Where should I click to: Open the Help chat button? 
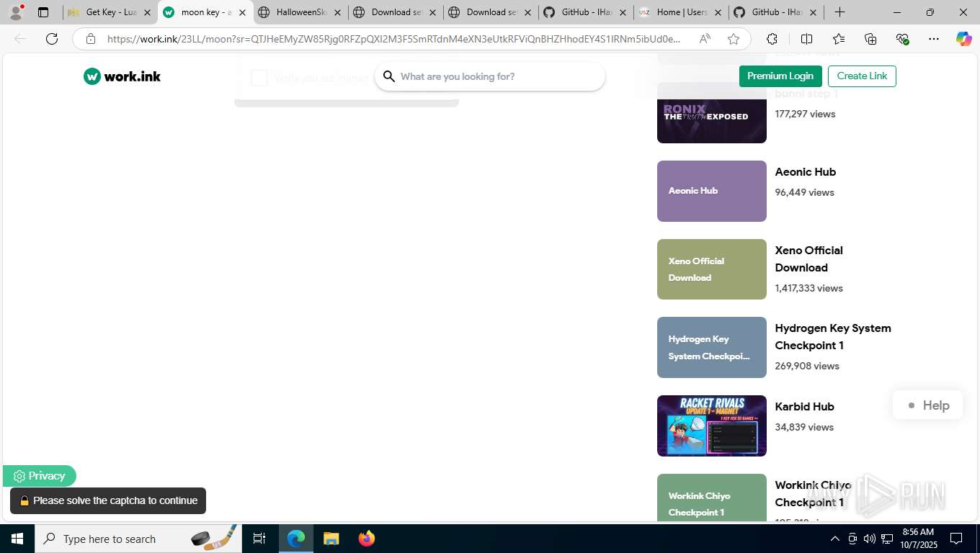click(927, 405)
